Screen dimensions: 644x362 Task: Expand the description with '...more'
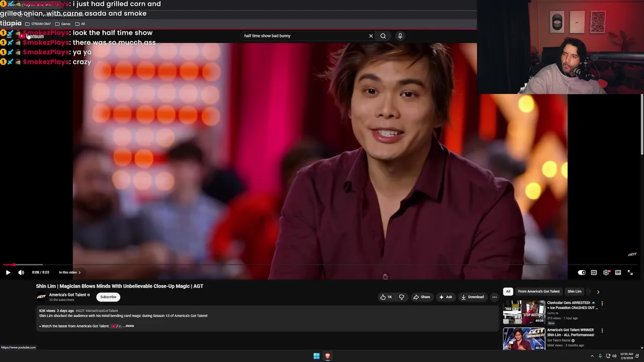(128, 326)
